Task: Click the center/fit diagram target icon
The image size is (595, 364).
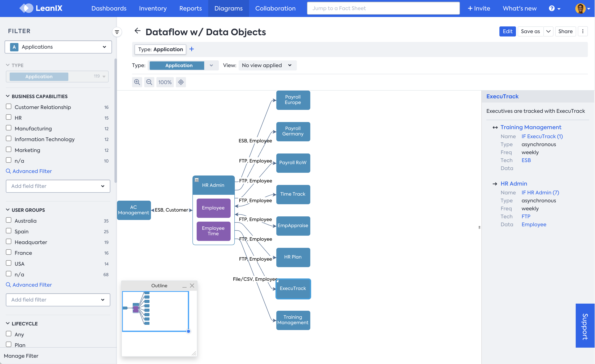Action: 181,82
